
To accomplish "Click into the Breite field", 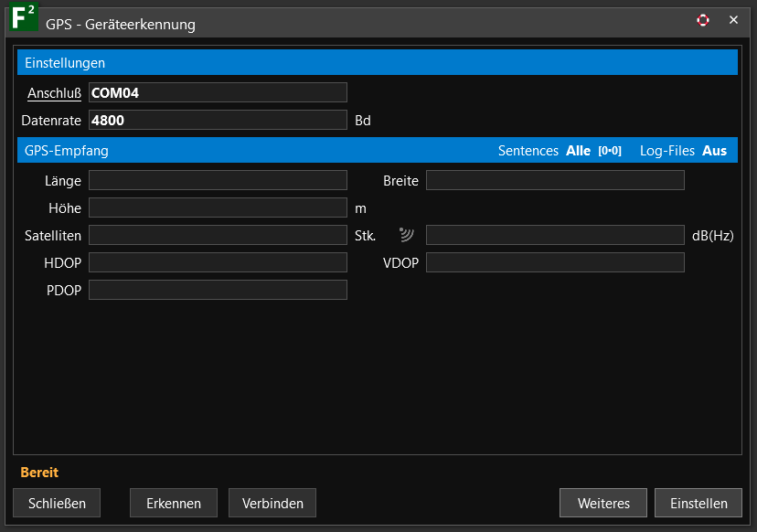I will [x=555, y=180].
